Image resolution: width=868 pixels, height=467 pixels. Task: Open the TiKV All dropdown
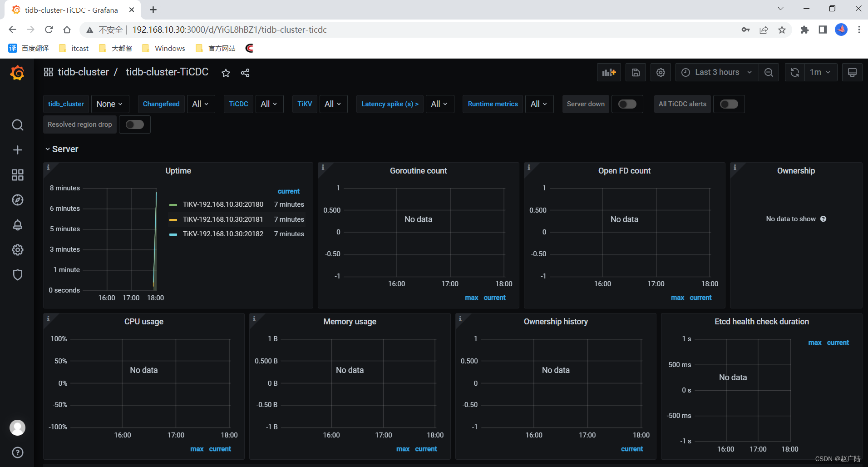click(333, 104)
